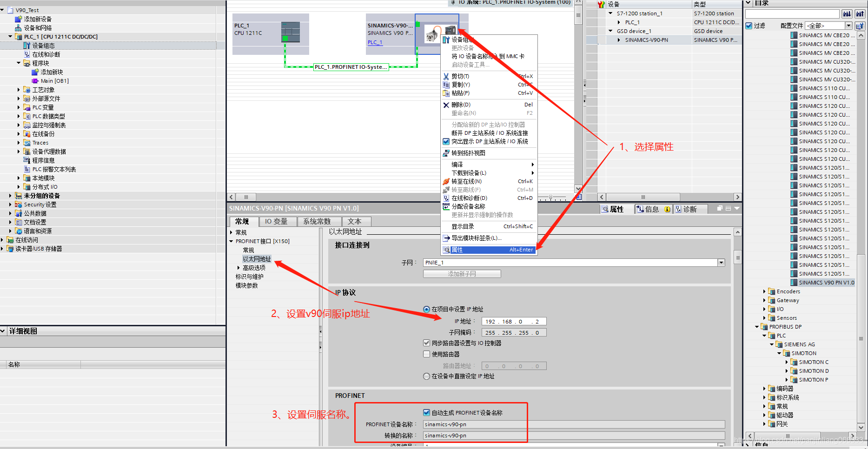This screenshot has height=449, width=868.
Task: Choose 属性 from the context menu
Action: point(489,250)
